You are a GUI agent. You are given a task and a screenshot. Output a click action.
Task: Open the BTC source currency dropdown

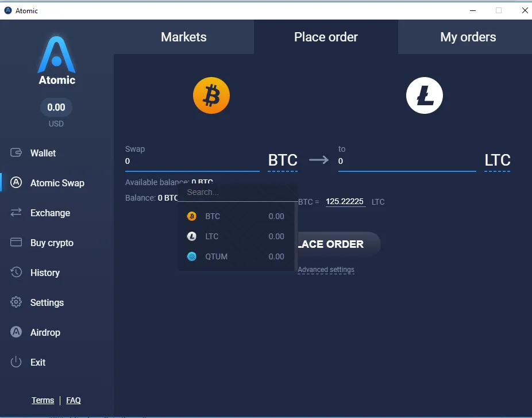[x=283, y=160]
